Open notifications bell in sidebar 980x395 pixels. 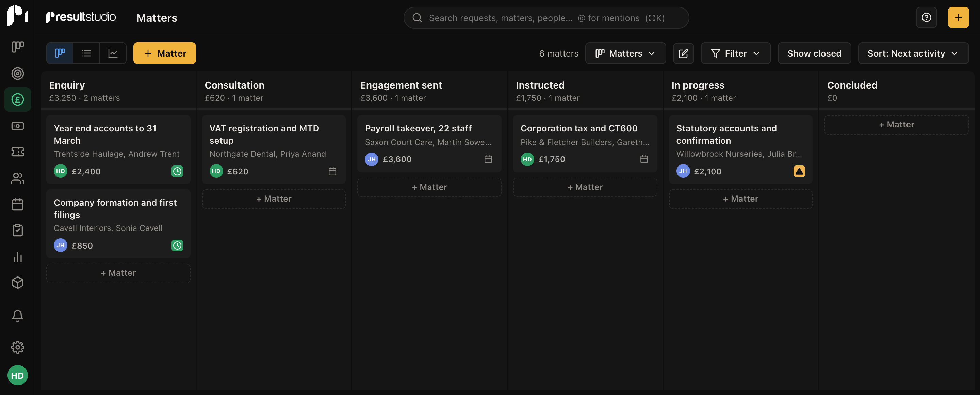coord(17,315)
